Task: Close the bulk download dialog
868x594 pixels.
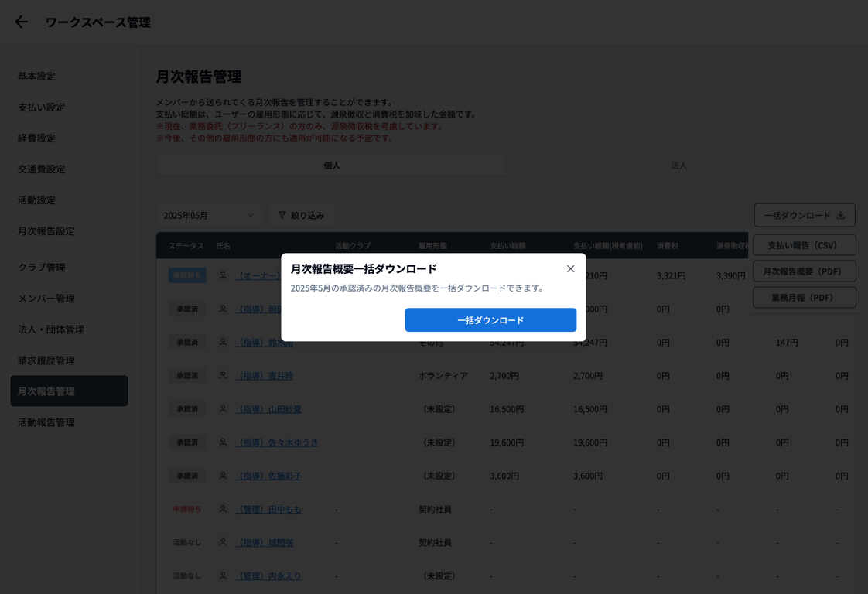Action: pyautogui.click(x=570, y=269)
